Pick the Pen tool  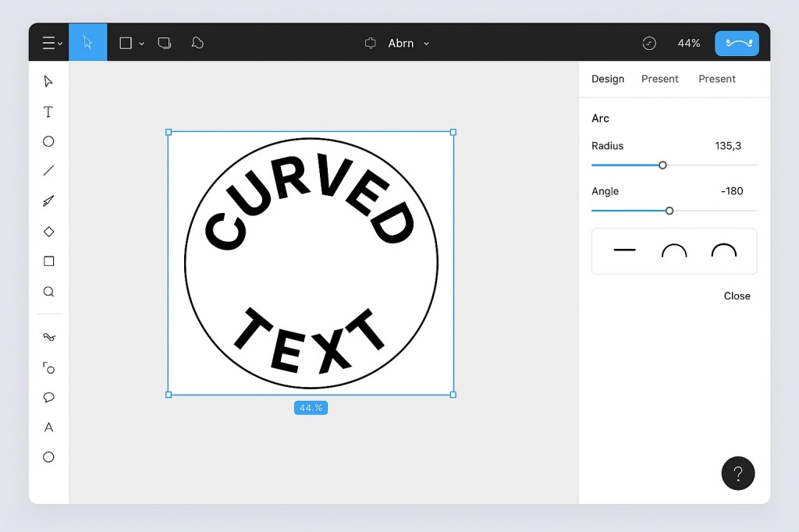pyautogui.click(x=48, y=200)
